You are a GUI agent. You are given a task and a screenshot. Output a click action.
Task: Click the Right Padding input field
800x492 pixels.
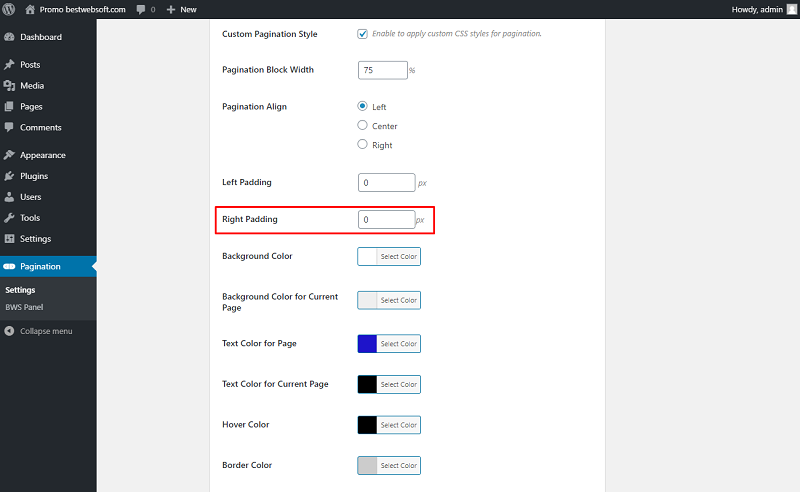pyautogui.click(x=386, y=219)
